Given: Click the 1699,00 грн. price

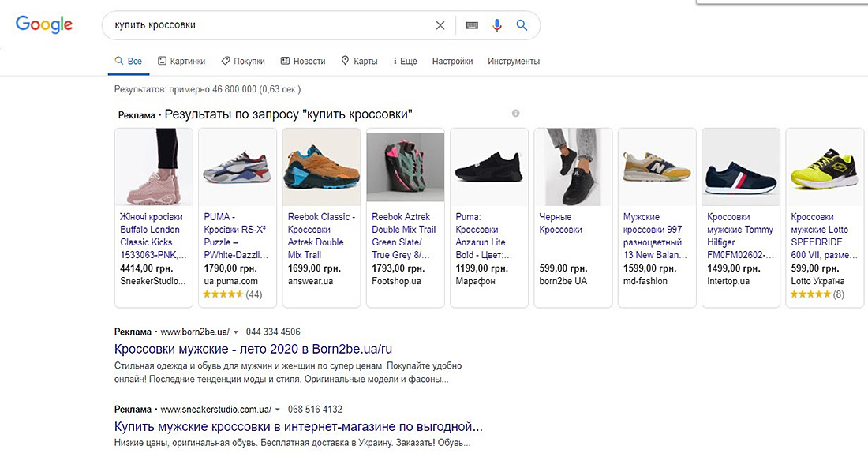Looking at the screenshot, I should coord(314,268).
